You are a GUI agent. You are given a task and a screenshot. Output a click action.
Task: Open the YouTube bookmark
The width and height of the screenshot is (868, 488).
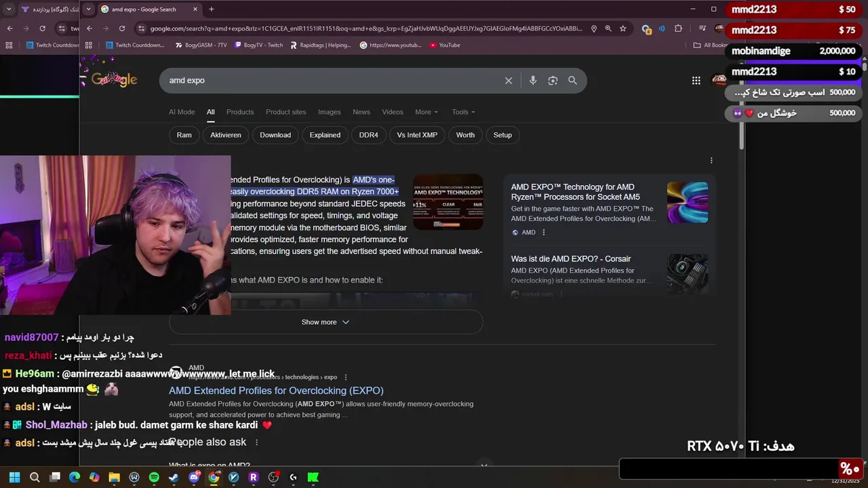tap(445, 45)
